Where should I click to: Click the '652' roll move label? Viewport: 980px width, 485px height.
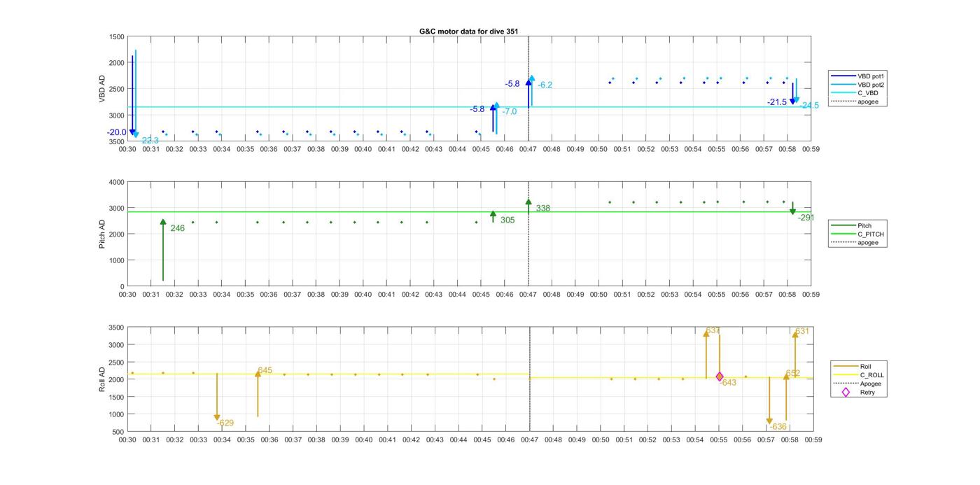[x=793, y=373]
